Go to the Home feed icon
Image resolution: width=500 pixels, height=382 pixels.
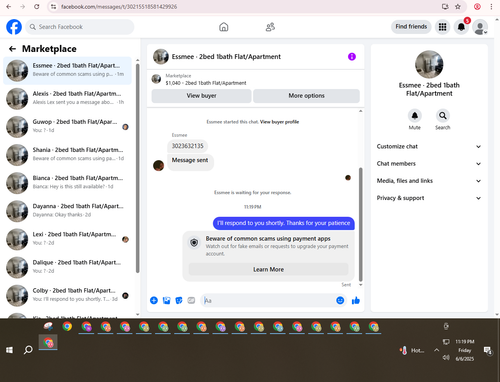click(x=224, y=27)
